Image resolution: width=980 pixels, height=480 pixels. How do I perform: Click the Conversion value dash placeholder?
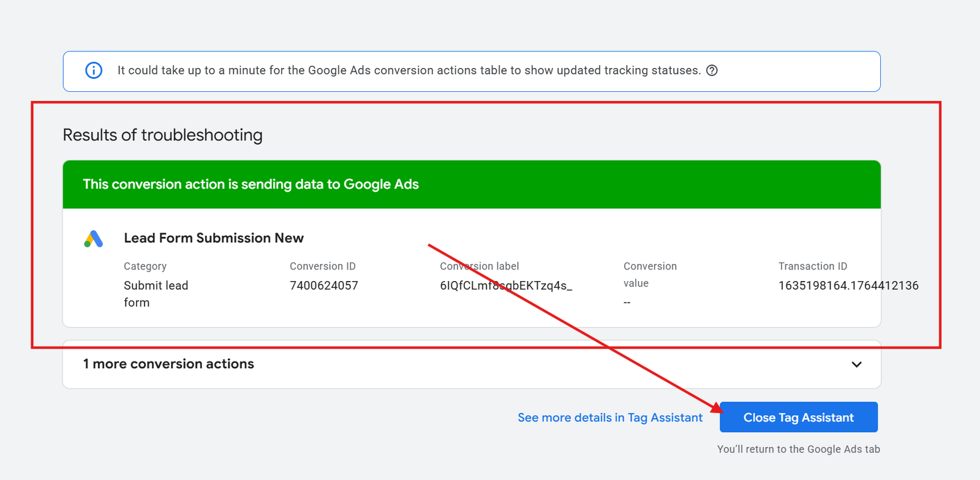point(627,302)
